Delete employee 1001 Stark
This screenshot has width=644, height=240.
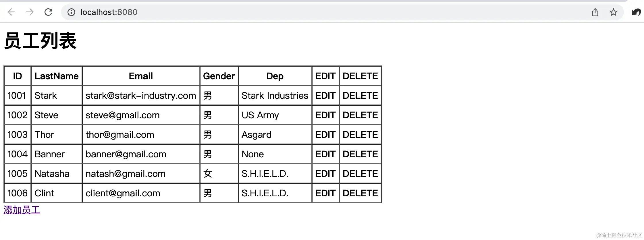360,96
